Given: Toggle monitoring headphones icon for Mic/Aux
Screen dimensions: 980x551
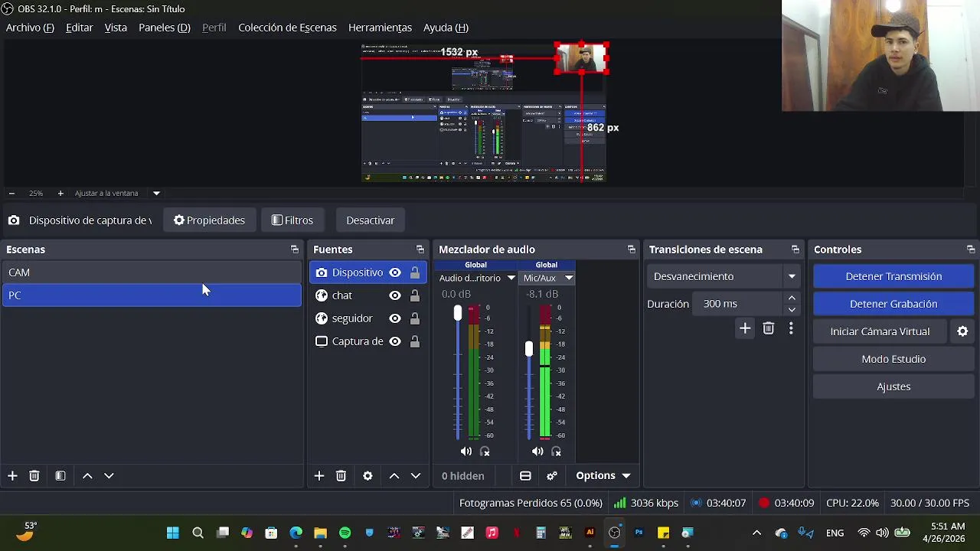Looking at the screenshot, I should (556, 452).
